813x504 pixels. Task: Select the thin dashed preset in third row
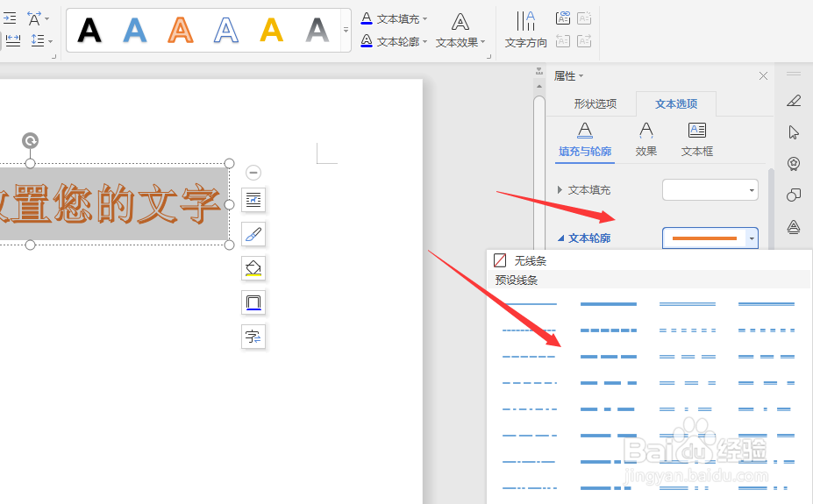tap(530, 357)
